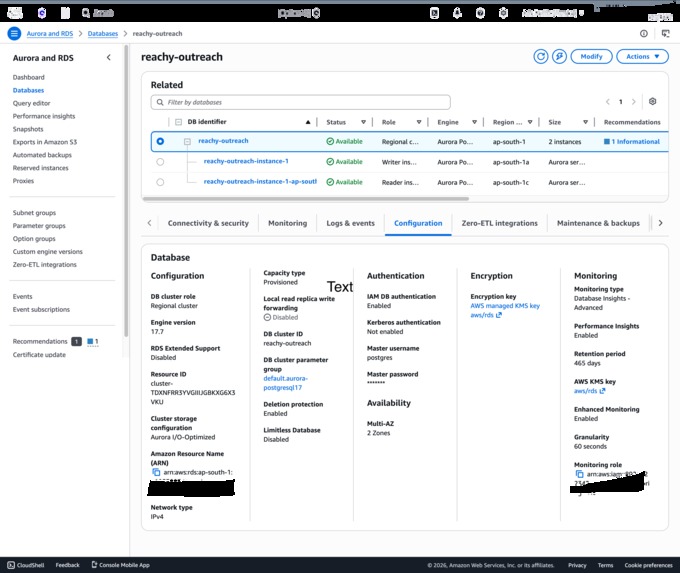This screenshot has height=573, width=680.
Task: Sort the Engine column
Action: click(474, 122)
